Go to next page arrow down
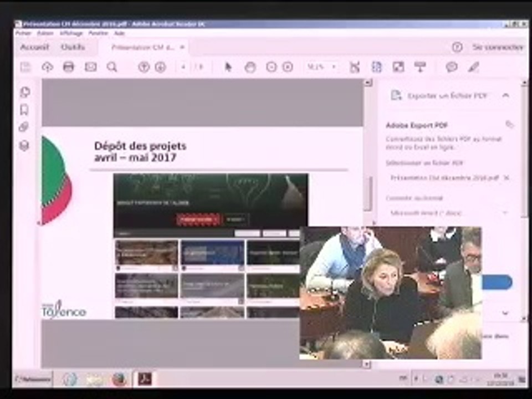This screenshot has width=532, height=399. pyautogui.click(x=160, y=67)
